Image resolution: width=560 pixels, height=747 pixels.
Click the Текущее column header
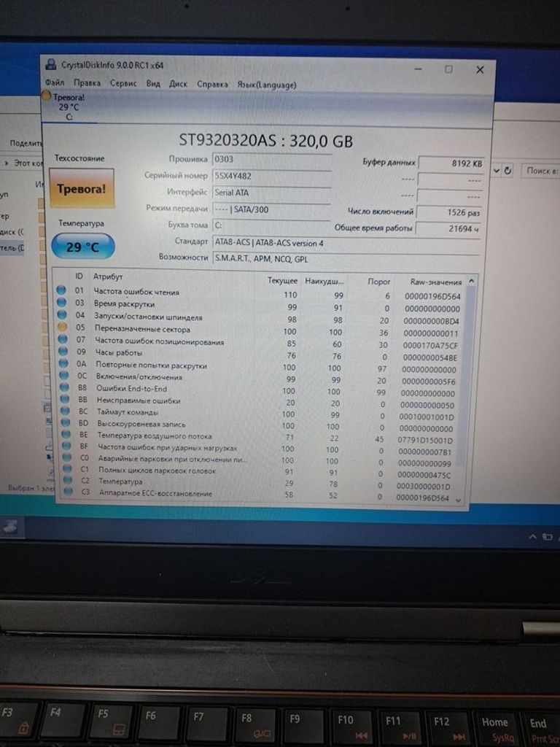pyautogui.click(x=282, y=281)
